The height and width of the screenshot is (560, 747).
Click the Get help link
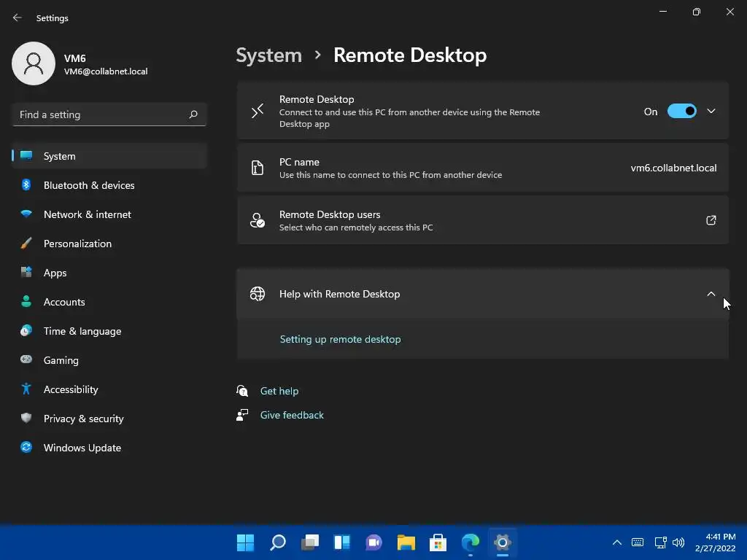click(279, 391)
